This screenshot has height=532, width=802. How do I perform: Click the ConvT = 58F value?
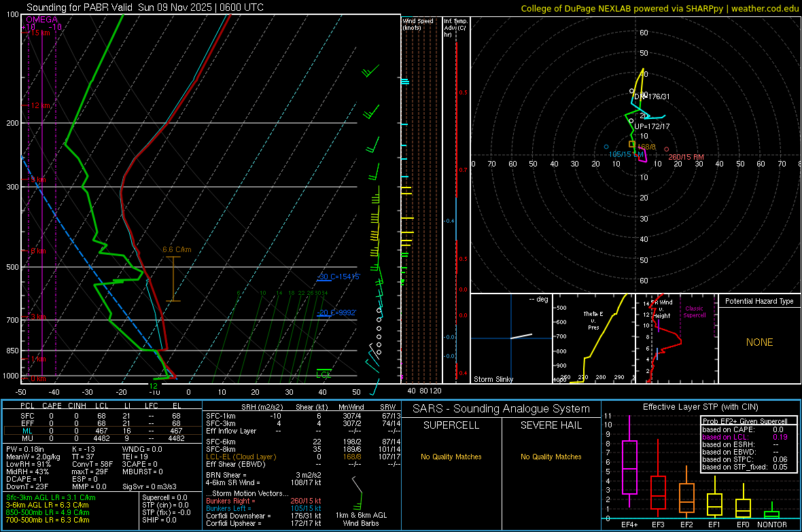92,465
